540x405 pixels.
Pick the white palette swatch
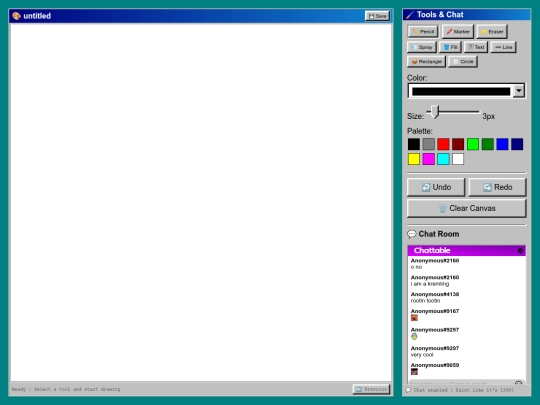coord(458,159)
